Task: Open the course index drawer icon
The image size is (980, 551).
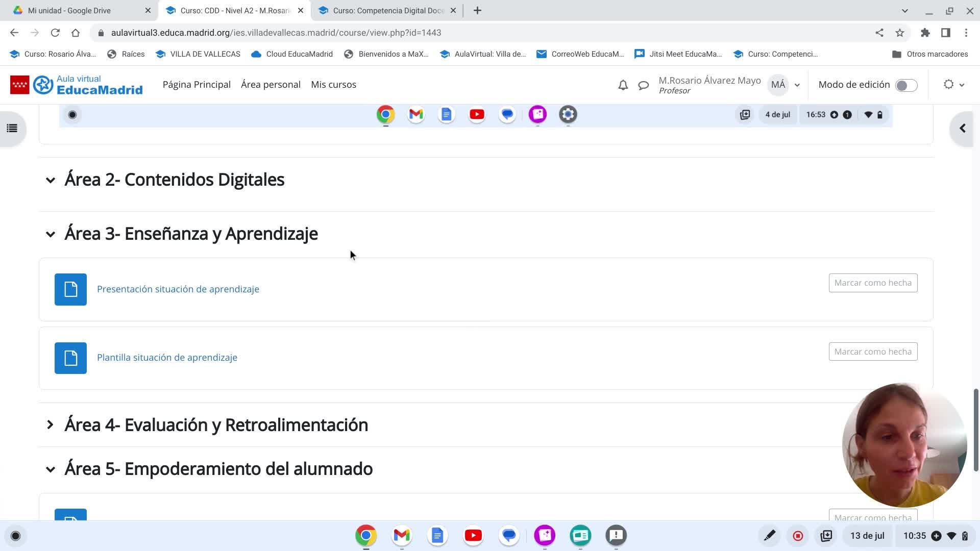Action: coord(12,129)
